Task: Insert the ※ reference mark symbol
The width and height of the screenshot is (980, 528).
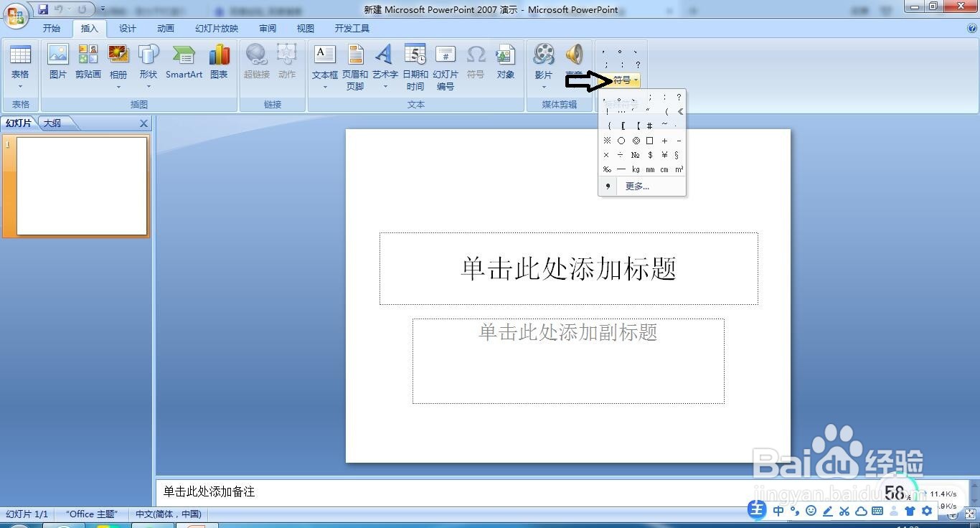Action: tap(607, 141)
